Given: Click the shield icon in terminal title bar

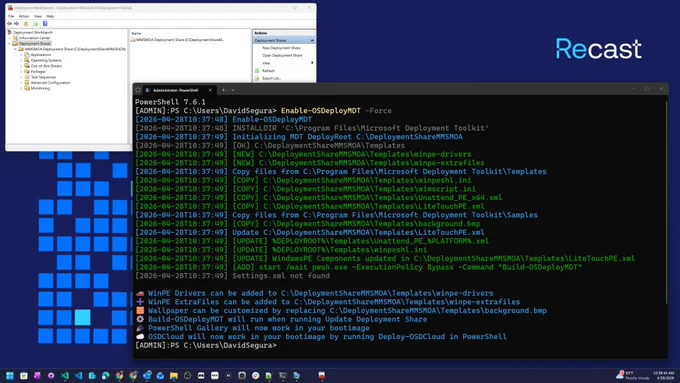Looking at the screenshot, I should (138, 90).
